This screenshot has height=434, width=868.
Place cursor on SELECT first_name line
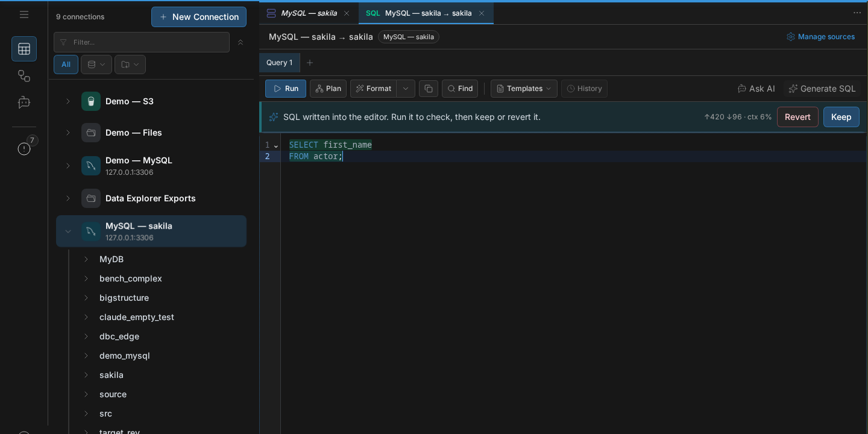(330, 145)
